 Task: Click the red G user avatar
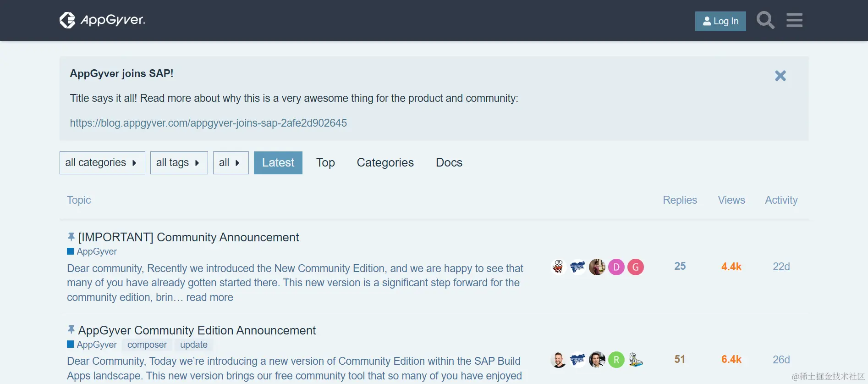point(636,267)
